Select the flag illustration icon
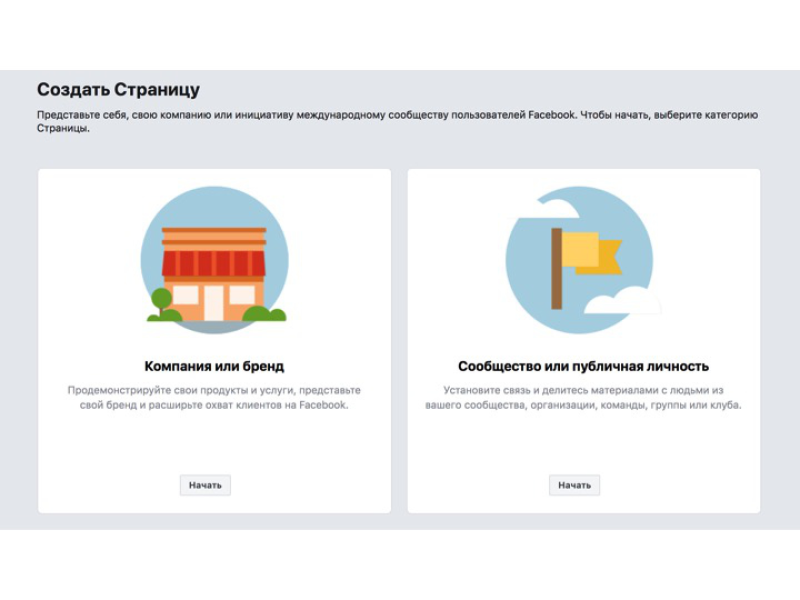This screenshot has height=600, width=800. click(580, 260)
